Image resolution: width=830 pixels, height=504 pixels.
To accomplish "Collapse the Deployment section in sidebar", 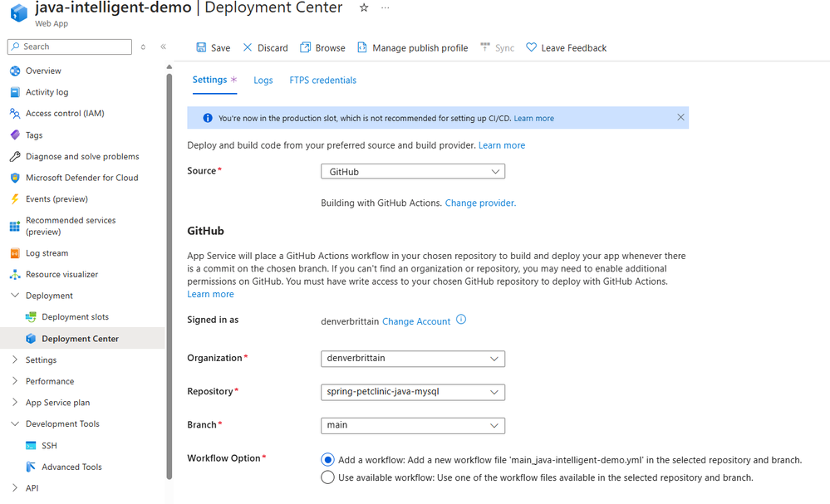I will (15, 295).
